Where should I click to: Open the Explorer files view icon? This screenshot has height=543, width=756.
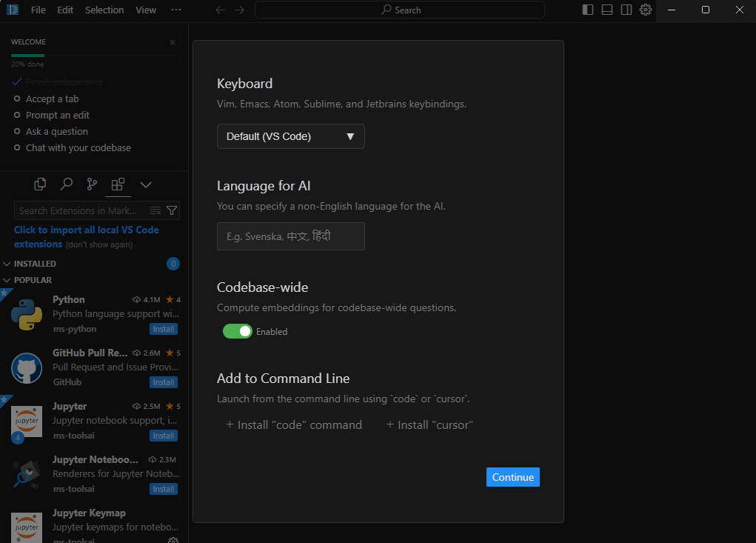click(x=41, y=184)
